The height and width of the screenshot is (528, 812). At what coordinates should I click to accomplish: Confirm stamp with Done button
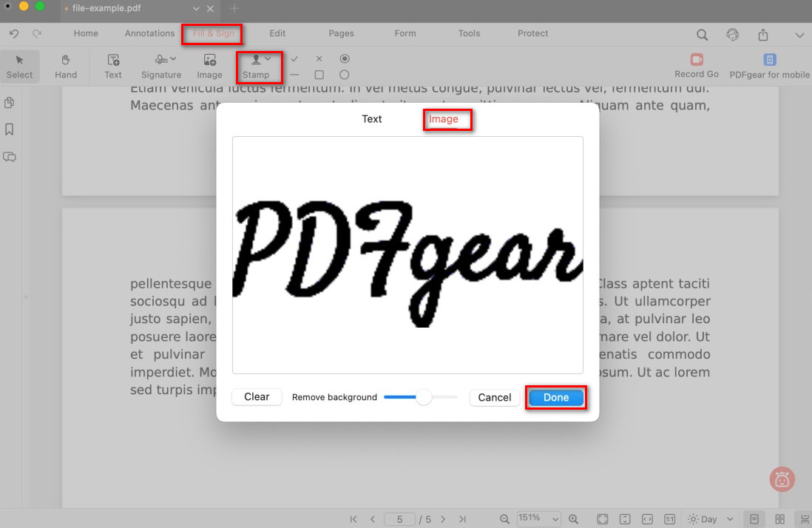[556, 398]
